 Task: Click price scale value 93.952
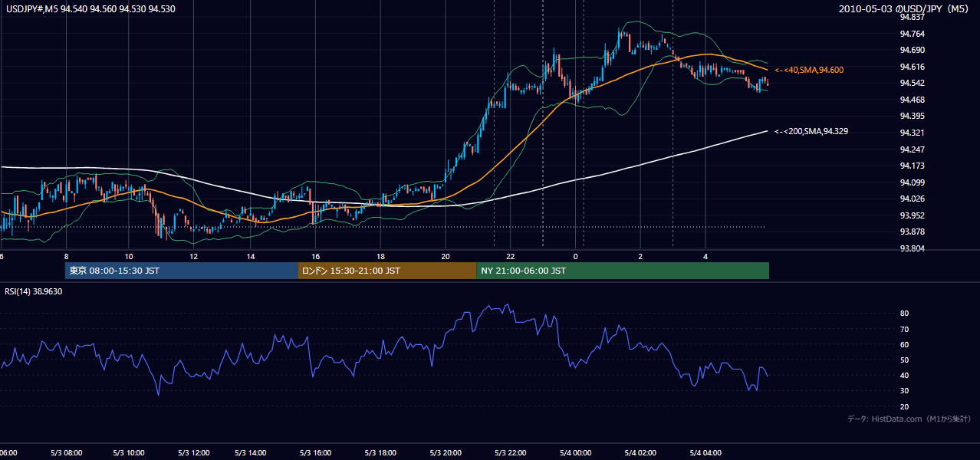(912, 215)
